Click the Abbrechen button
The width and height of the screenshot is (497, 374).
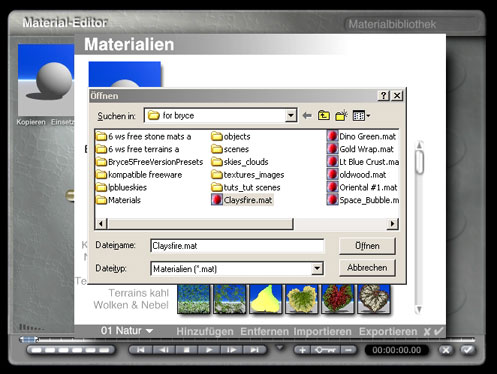pyautogui.click(x=367, y=268)
